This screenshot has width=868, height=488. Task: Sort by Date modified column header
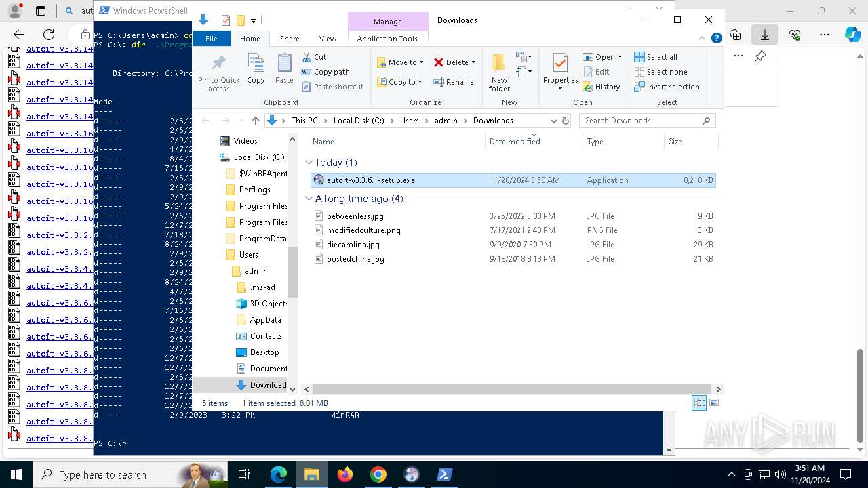coord(534,142)
